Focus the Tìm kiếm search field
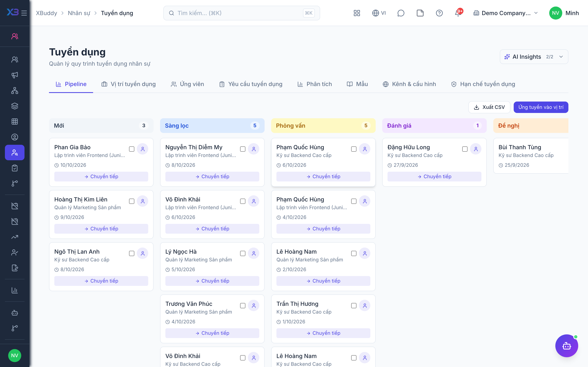588x367 pixels. [242, 13]
